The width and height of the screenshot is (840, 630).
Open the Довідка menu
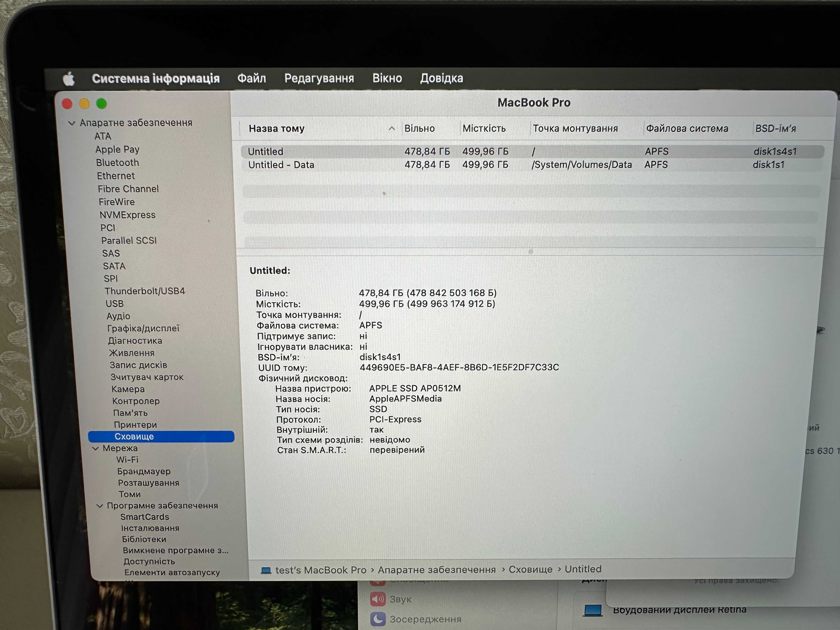click(x=441, y=78)
